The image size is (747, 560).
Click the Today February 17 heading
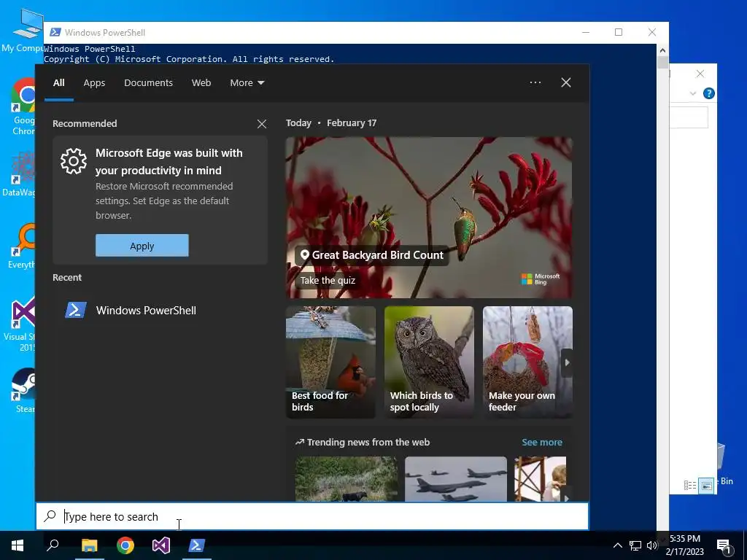[x=331, y=122]
